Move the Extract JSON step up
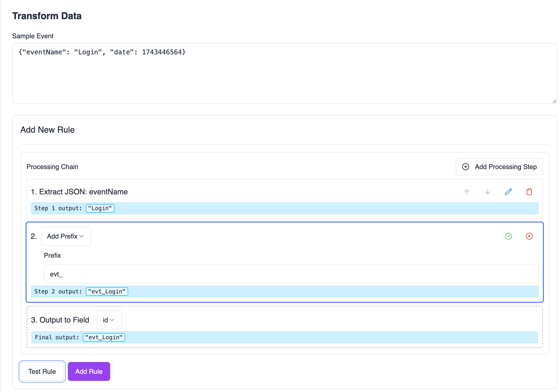The height and width of the screenshot is (392, 560). [467, 192]
